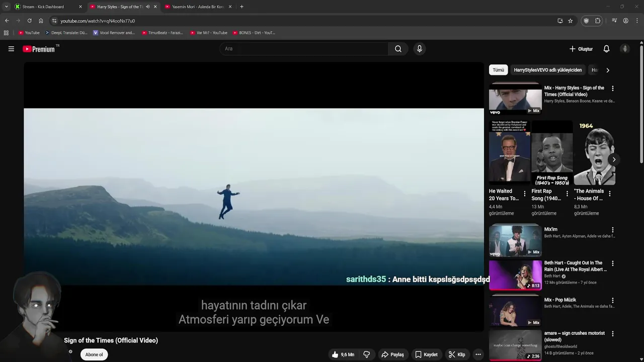Open options for Beth Hart video

612,263
